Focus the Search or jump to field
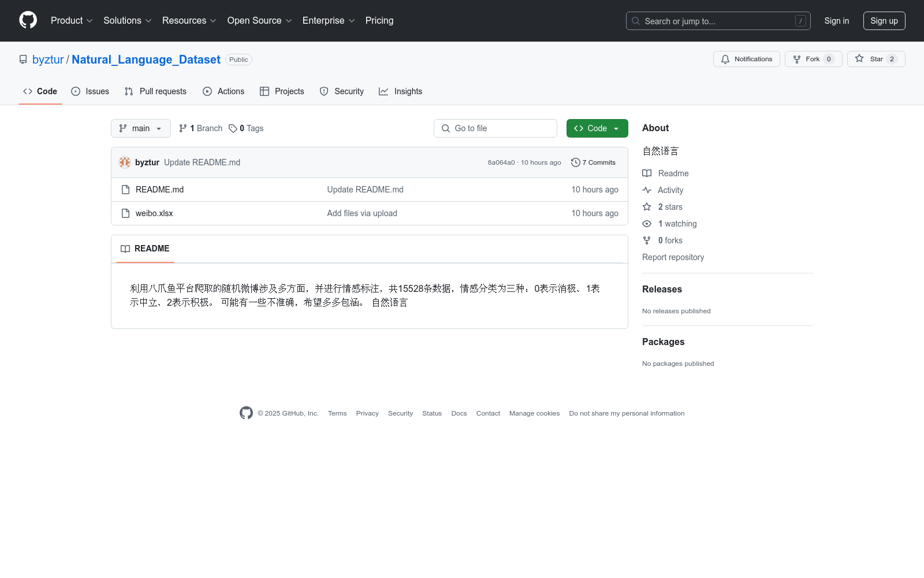Screen dimensions: 924x578 point(718,21)
